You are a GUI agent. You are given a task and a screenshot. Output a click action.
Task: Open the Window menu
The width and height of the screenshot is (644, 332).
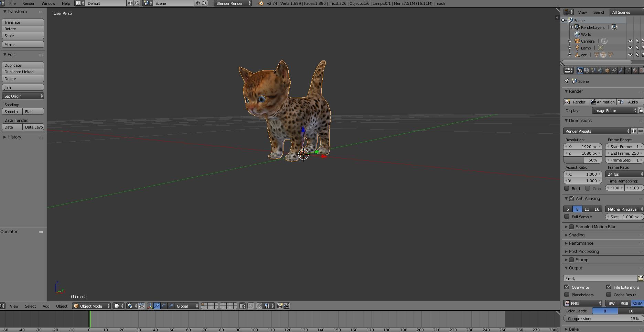click(x=48, y=3)
